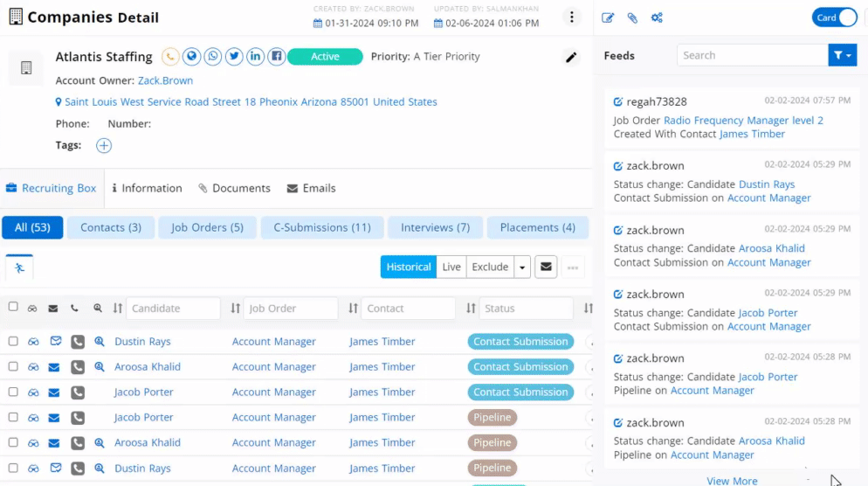Click the Status filter input

526,308
